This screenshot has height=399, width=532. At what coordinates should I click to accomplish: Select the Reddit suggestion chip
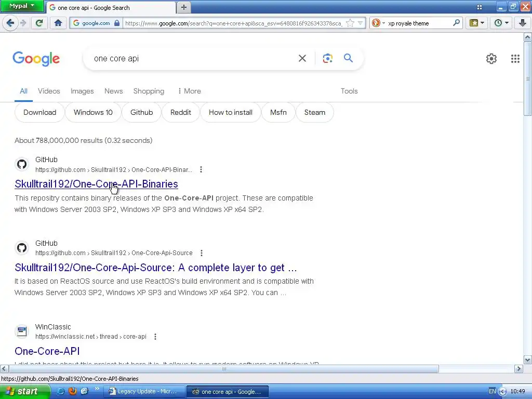click(x=180, y=112)
